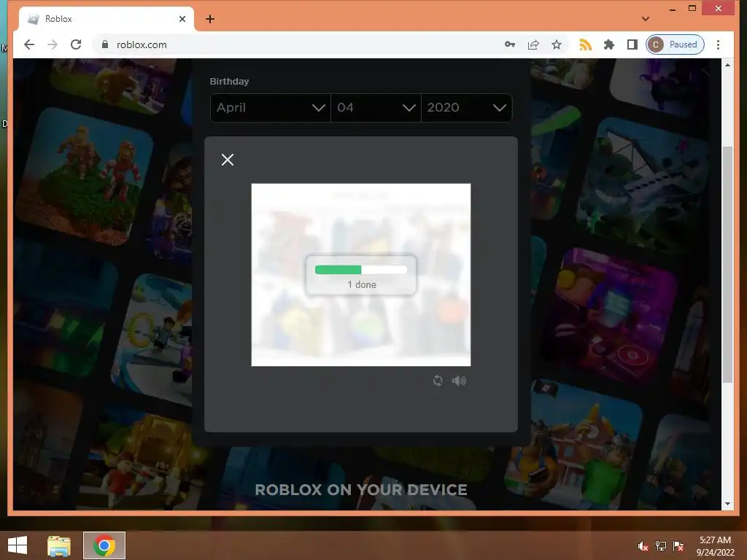Open Chrome's three-dot menu
This screenshot has height=560, width=747.
pyautogui.click(x=718, y=44)
